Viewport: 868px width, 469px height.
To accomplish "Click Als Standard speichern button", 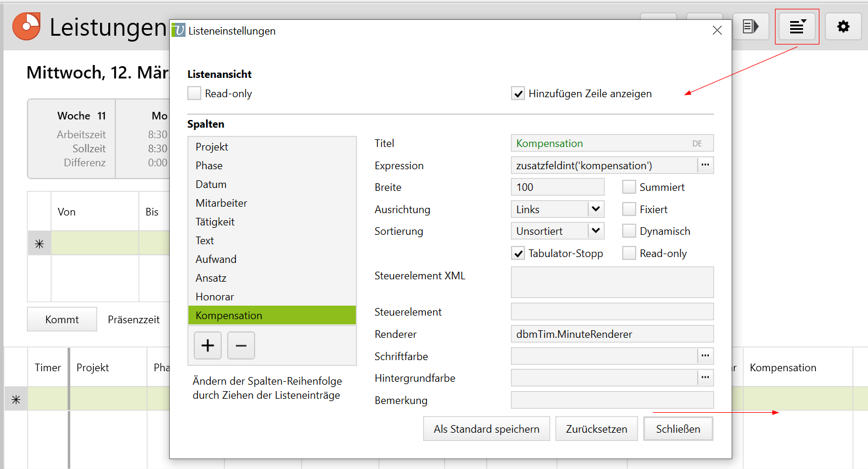I will tap(486, 429).
